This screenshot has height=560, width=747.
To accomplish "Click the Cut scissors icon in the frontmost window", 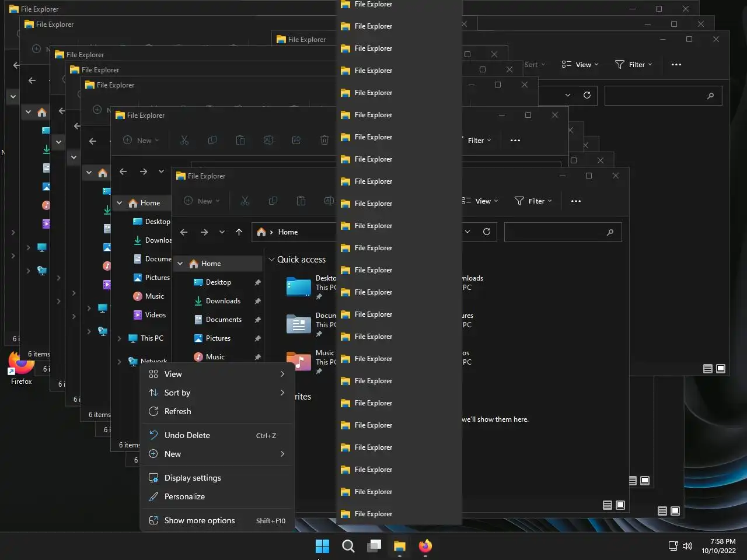I will tap(245, 201).
